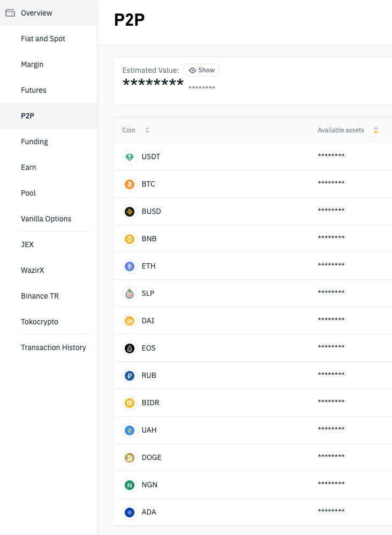The width and height of the screenshot is (392, 535).
Task: Select the NGN coin name
Action: point(149,485)
